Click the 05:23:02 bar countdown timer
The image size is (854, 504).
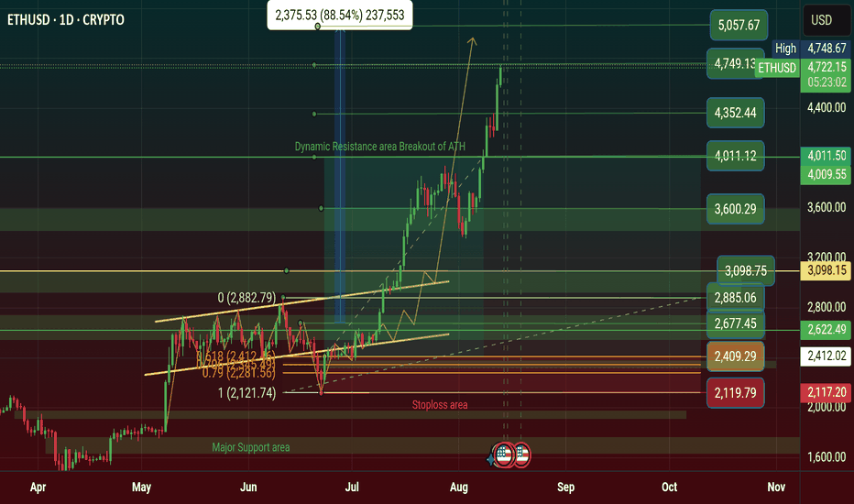(827, 82)
